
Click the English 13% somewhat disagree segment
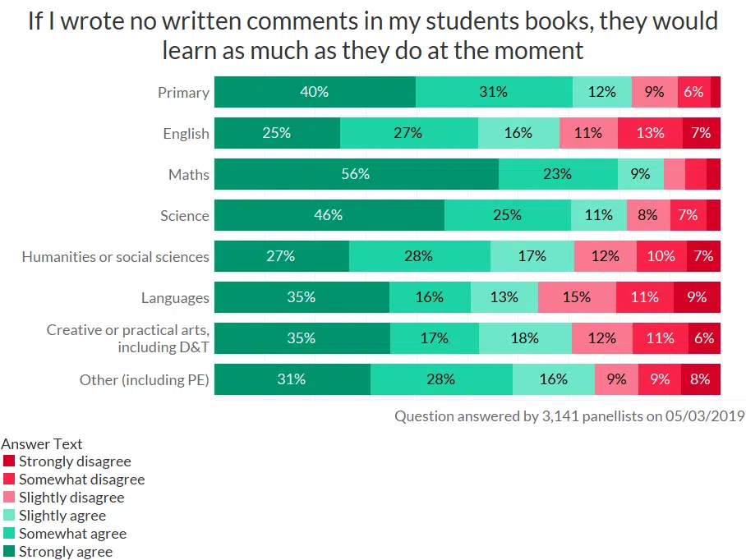click(x=650, y=133)
